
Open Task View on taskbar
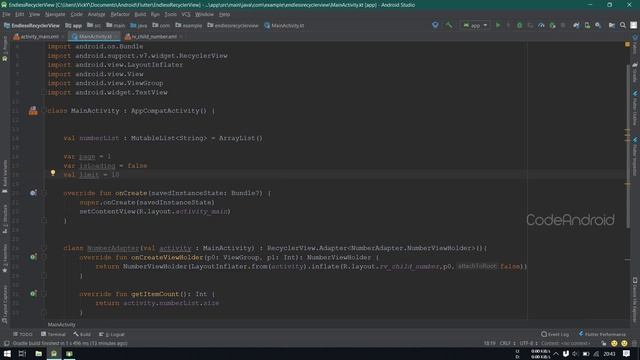[22, 353]
